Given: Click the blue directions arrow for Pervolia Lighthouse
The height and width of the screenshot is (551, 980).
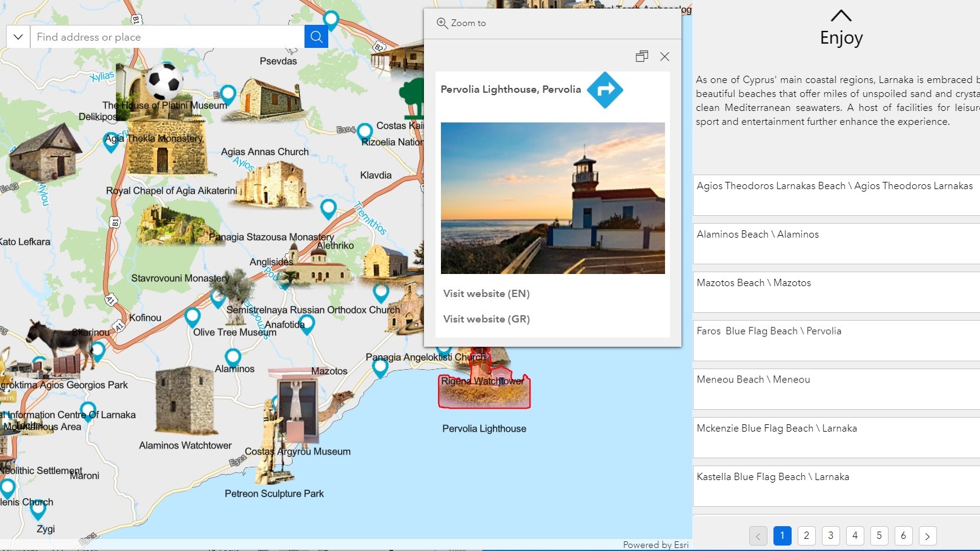Looking at the screenshot, I should tap(604, 89).
